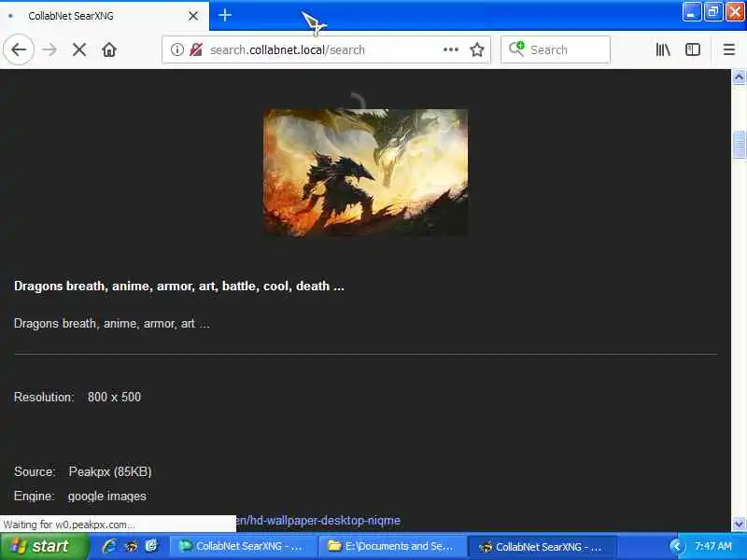747x560 pixels.
Task: Click the hd-wallpaper-desktop-niqme link
Action: [318, 520]
